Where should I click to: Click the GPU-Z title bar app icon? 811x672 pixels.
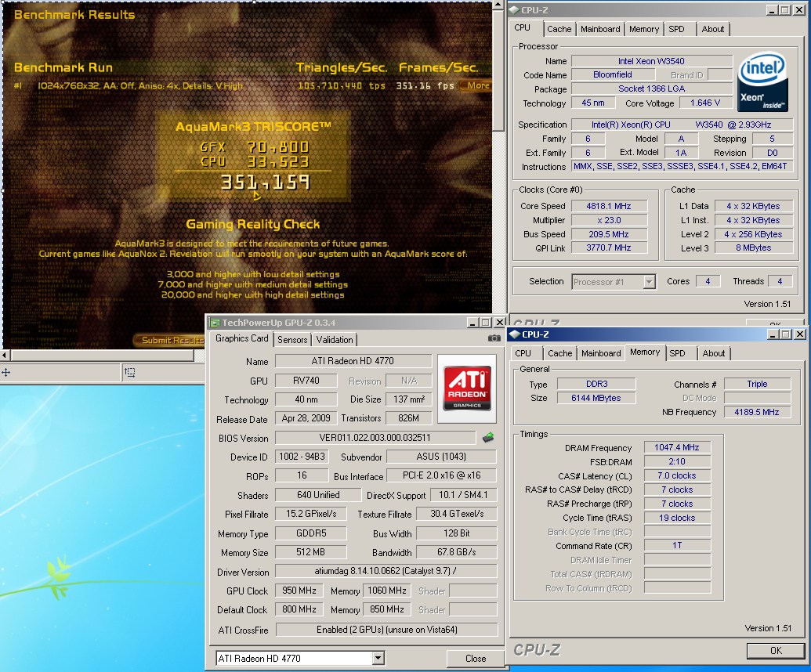click(215, 323)
